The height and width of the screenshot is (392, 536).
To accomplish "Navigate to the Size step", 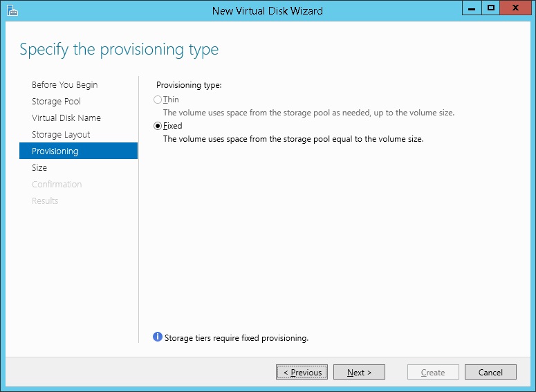I will [x=39, y=168].
